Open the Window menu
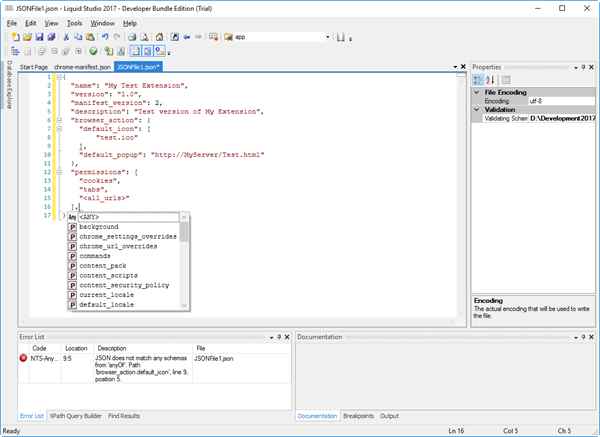Image resolution: width=600 pixels, height=437 pixels. pyautogui.click(x=102, y=23)
